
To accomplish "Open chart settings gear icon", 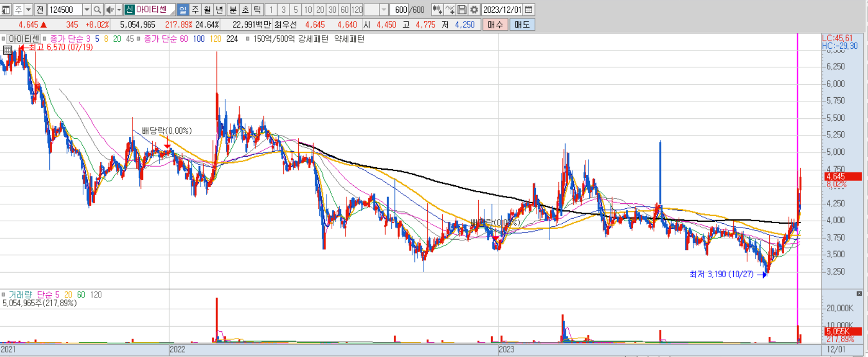I will click(474, 9).
